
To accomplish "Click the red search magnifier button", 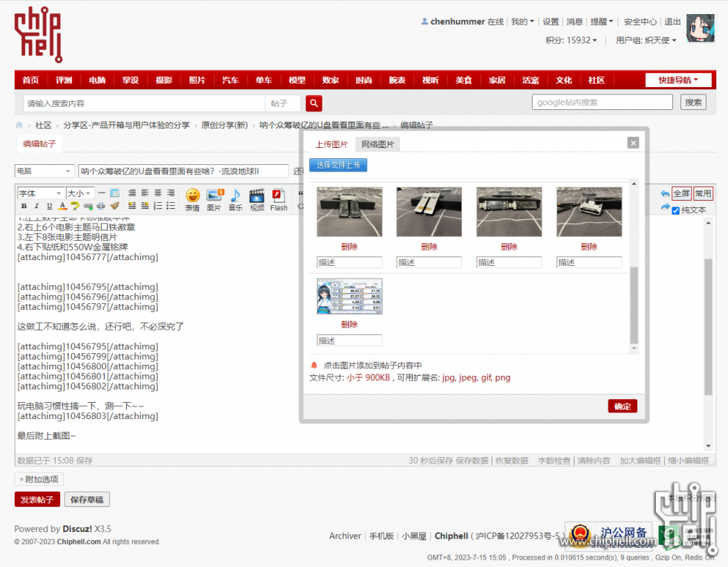I will click(x=313, y=103).
